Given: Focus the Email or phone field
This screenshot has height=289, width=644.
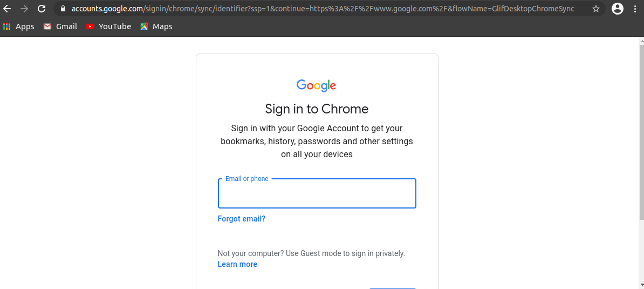Looking at the screenshot, I should pyautogui.click(x=317, y=193).
